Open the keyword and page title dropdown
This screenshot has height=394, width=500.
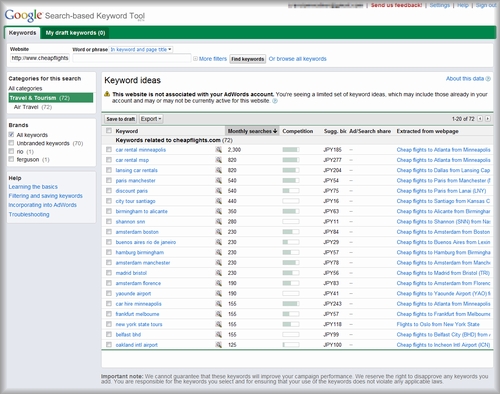point(141,49)
